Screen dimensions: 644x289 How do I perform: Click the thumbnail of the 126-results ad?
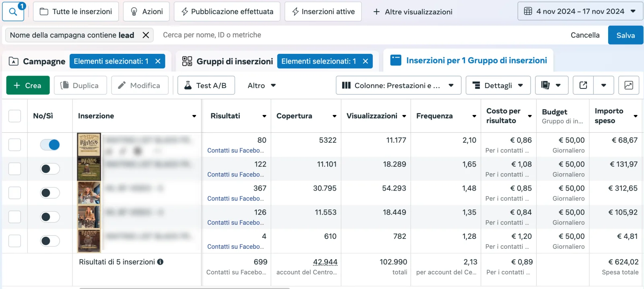tap(89, 217)
